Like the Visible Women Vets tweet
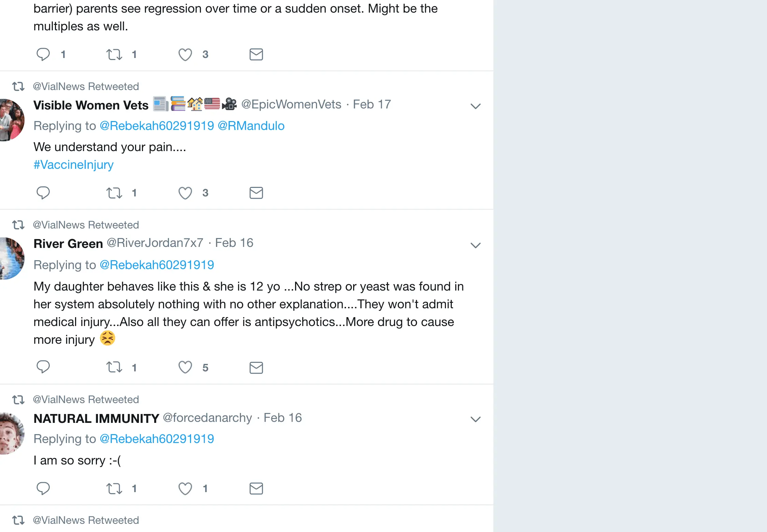This screenshot has height=532, width=767. click(185, 193)
